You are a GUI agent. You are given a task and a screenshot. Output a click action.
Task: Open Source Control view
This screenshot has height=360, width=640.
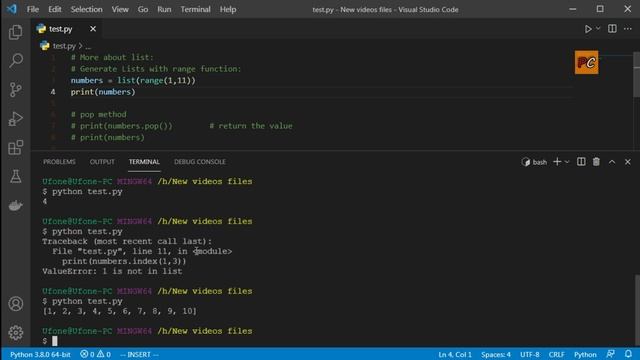tap(16, 89)
